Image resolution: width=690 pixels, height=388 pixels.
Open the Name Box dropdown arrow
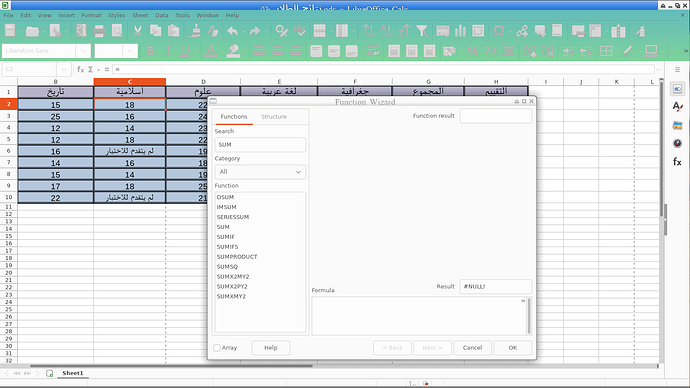click(64, 70)
